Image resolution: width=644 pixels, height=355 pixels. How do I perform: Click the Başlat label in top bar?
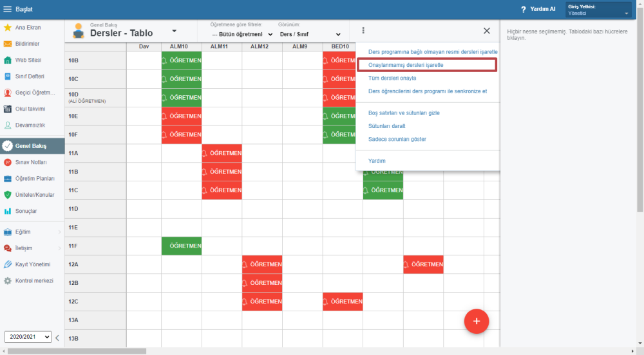[x=24, y=9]
